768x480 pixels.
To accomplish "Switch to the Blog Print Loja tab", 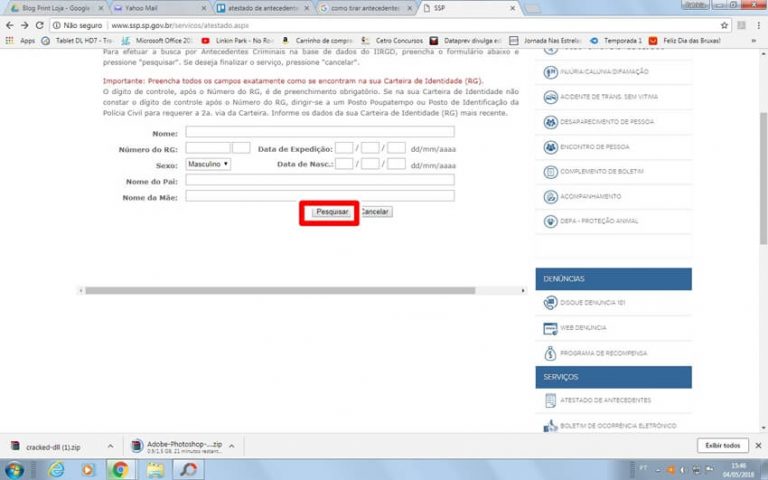I will pyautogui.click(x=55, y=8).
